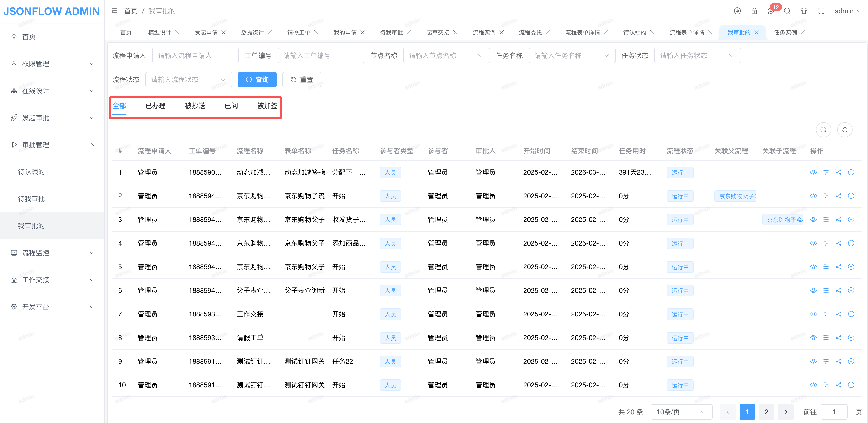Click the circular search toggle above table
The height and width of the screenshot is (423, 868).
tap(823, 130)
